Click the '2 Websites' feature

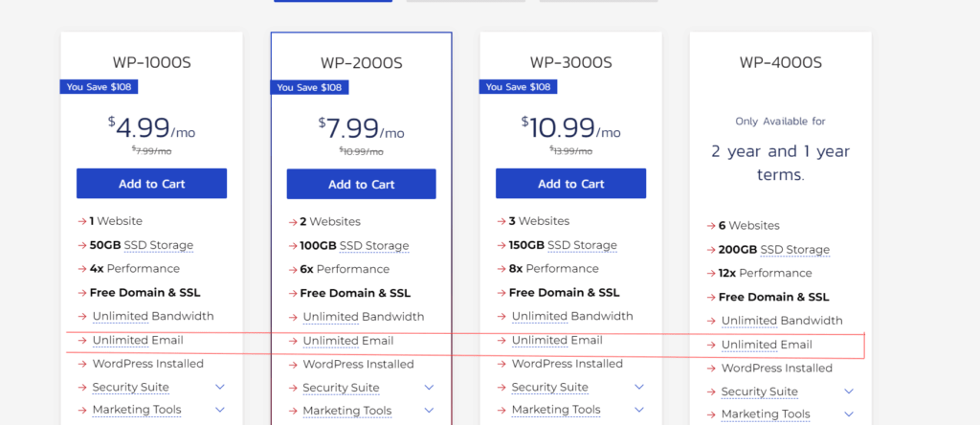tap(330, 222)
